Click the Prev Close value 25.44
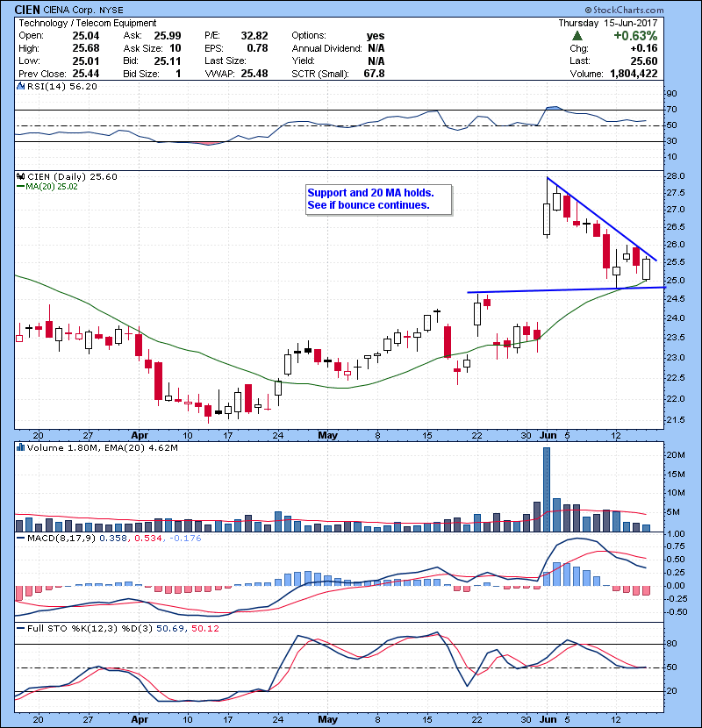The width and height of the screenshot is (702, 728). pos(85,74)
